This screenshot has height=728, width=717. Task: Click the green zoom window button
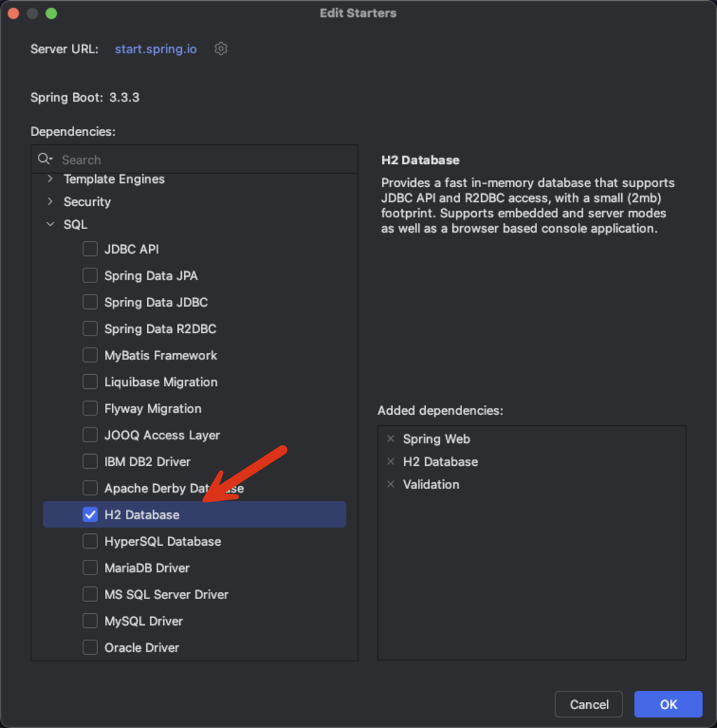click(x=51, y=13)
